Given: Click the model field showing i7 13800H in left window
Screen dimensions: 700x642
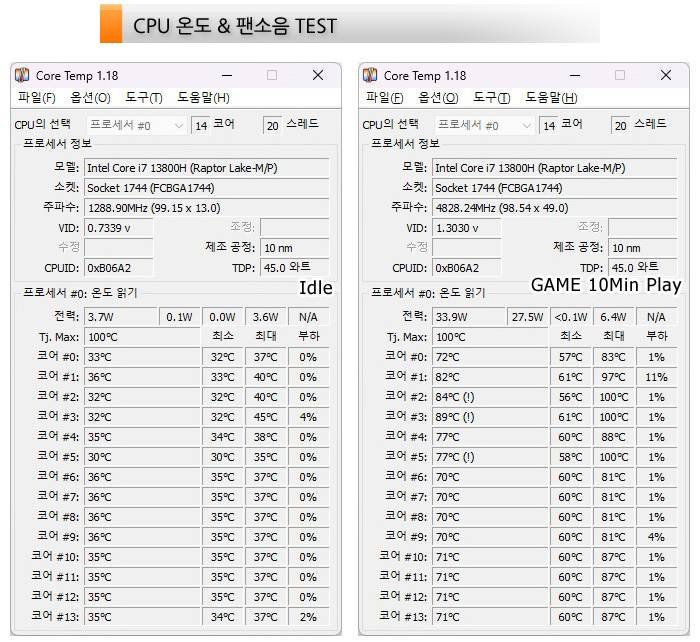Looking at the screenshot, I should click(x=207, y=168).
